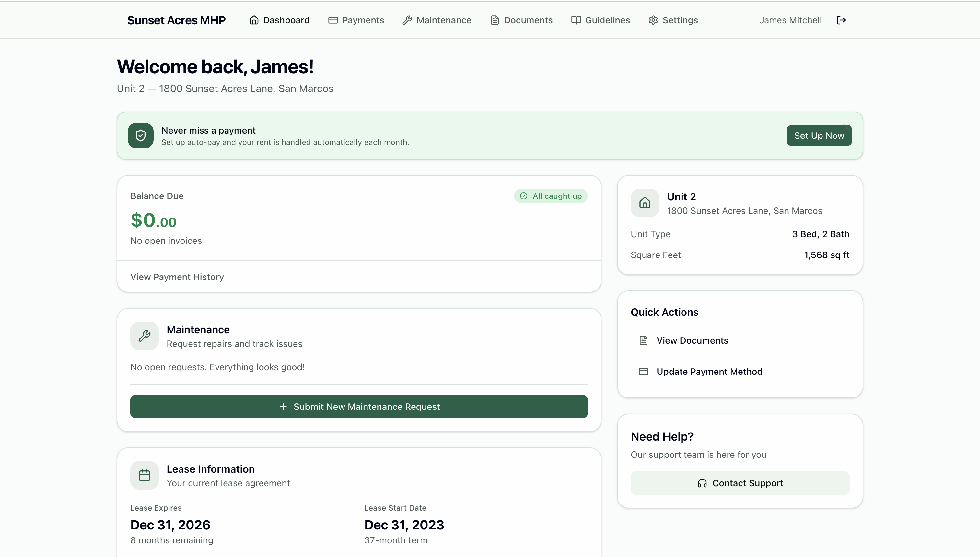Click the Settings gear icon
Screen dimensions: 980x557
tap(653, 20)
